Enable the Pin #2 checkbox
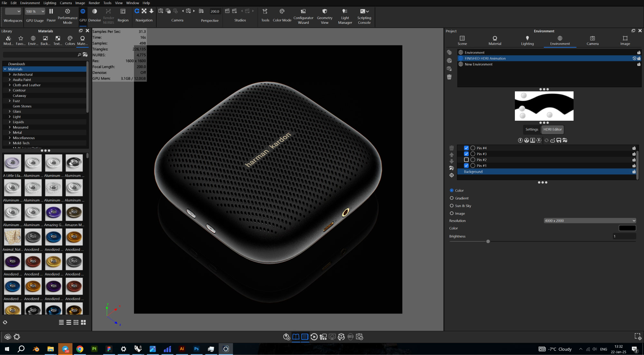 (x=466, y=160)
